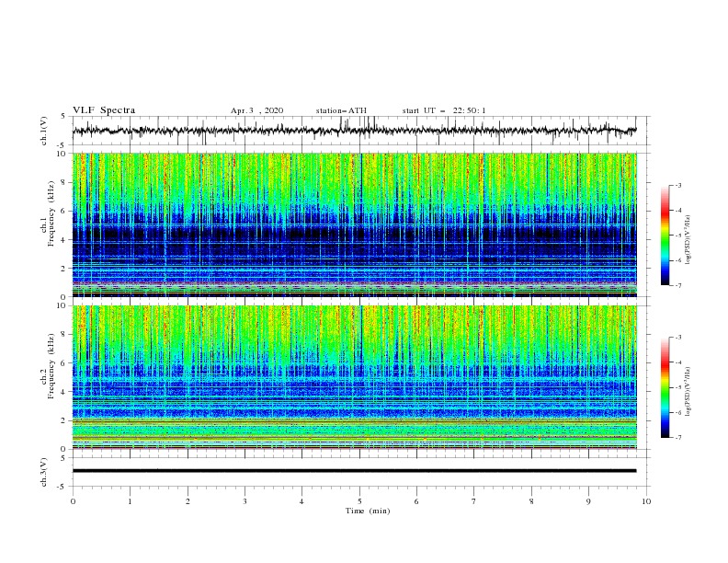Screen dimensions: 728x563
Task: Click the "5" tick on ch.1(V) axis
Action: 63,117
